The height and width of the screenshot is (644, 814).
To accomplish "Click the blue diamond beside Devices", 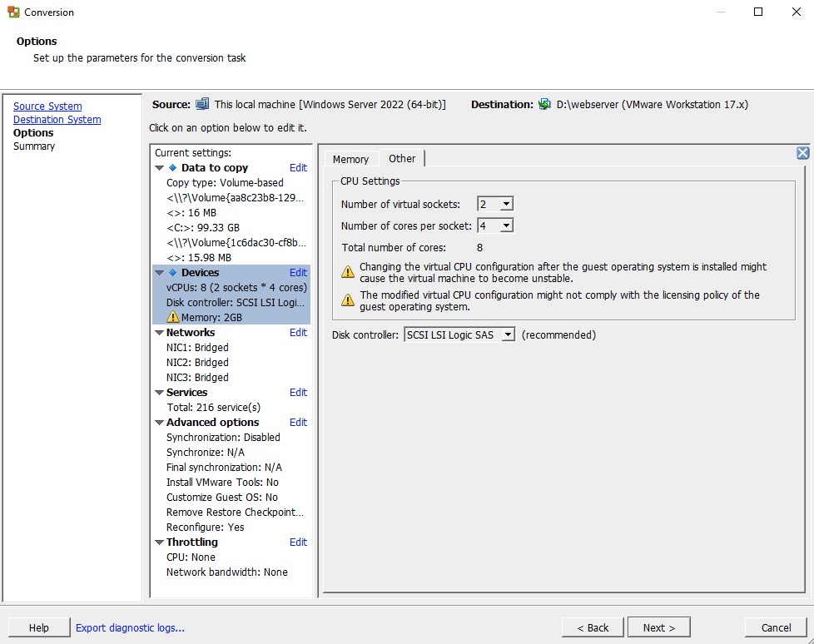I will tap(173, 272).
